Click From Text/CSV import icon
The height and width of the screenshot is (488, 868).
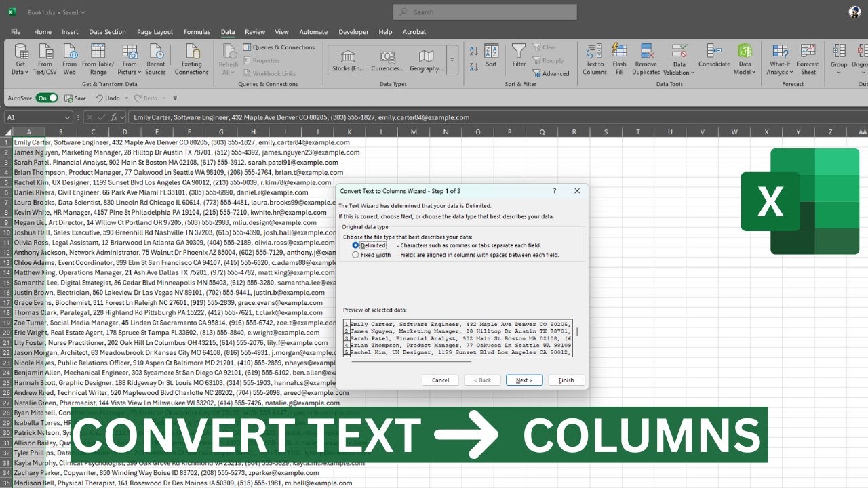45,59
